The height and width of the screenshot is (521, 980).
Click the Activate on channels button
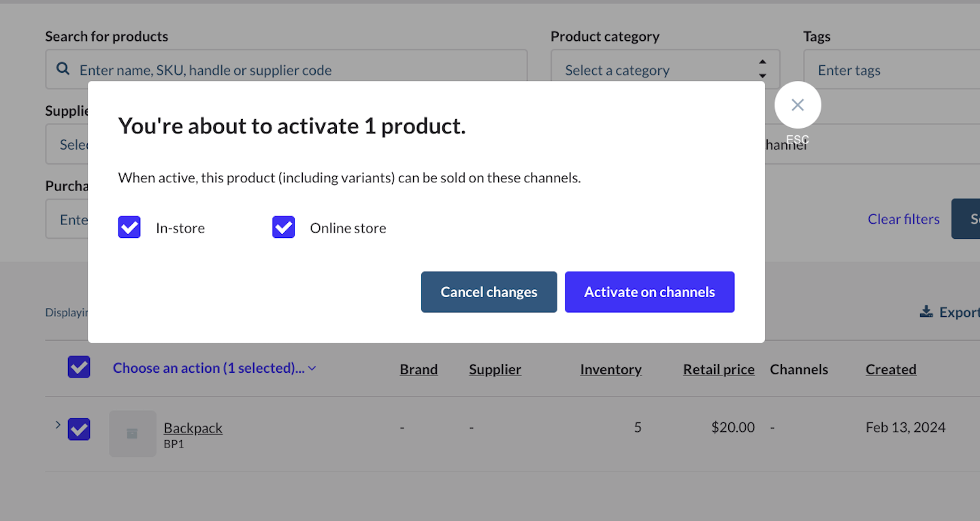click(x=649, y=292)
